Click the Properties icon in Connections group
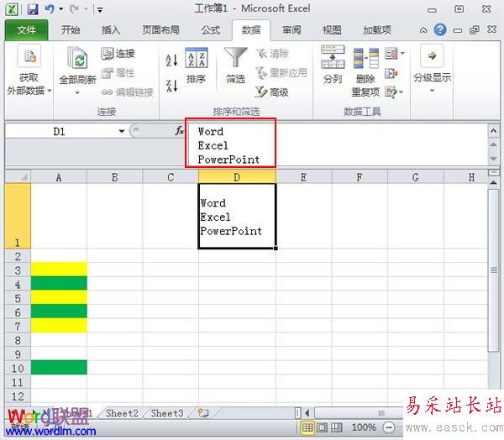The width and height of the screenshot is (504, 440). tap(107, 73)
